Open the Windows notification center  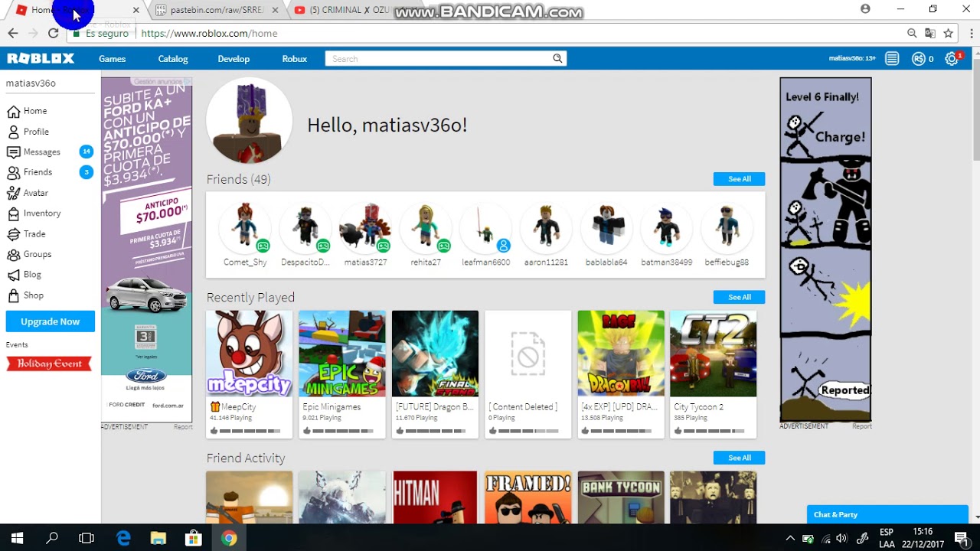(961, 538)
